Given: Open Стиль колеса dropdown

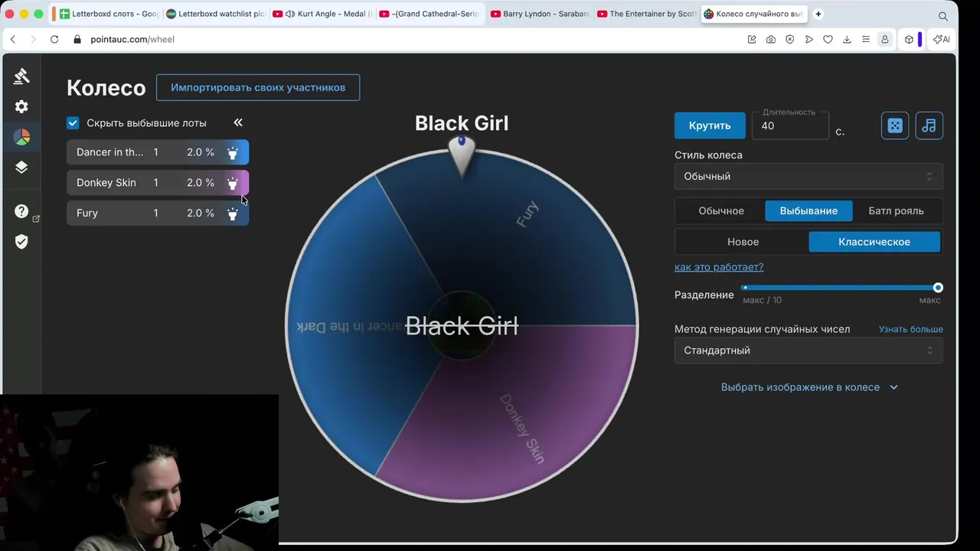Looking at the screenshot, I should tap(808, 176).
